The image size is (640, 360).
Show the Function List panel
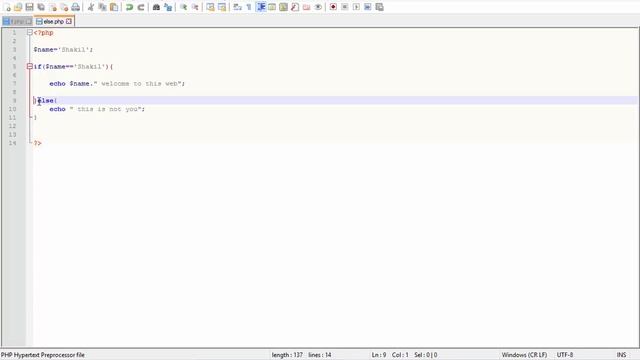click(x=295, y=7)
